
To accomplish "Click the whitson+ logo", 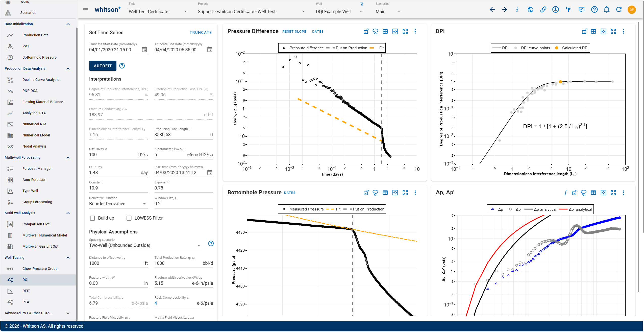I will pos(108,10).
